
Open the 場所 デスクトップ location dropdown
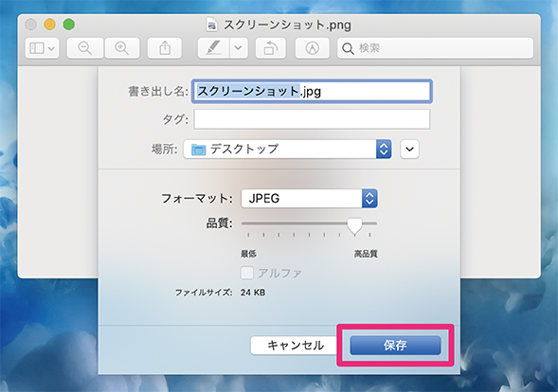point(288,149)
